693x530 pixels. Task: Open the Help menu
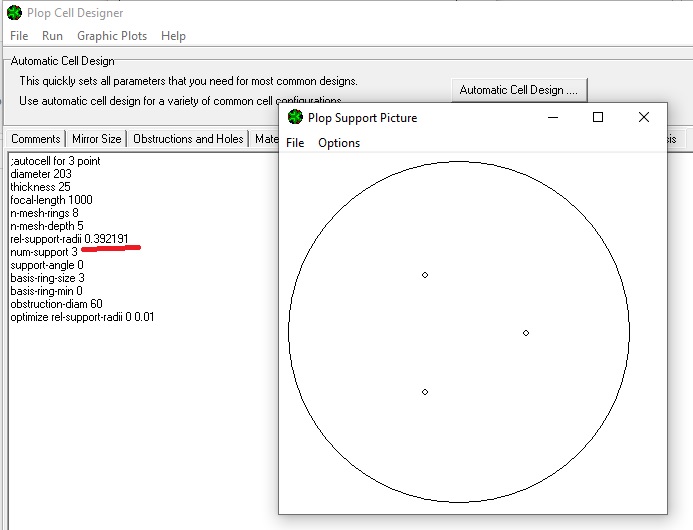pos(173,36)
